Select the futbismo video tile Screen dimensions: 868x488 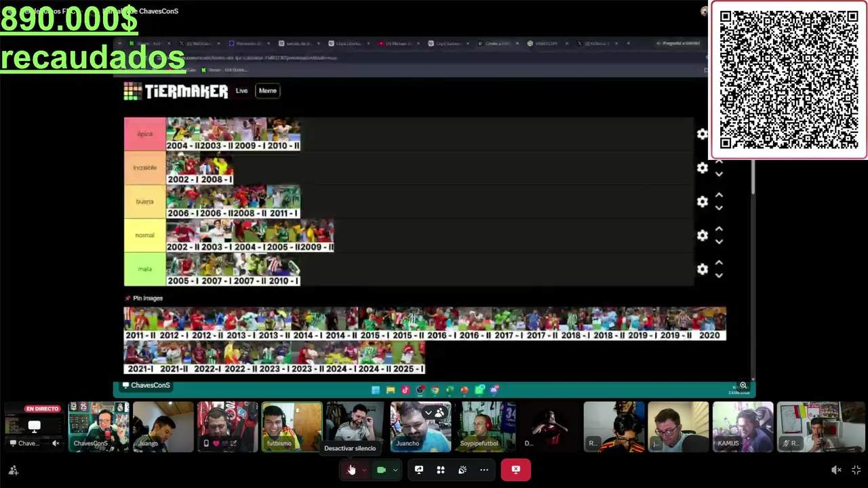click(x=292, y=427)
